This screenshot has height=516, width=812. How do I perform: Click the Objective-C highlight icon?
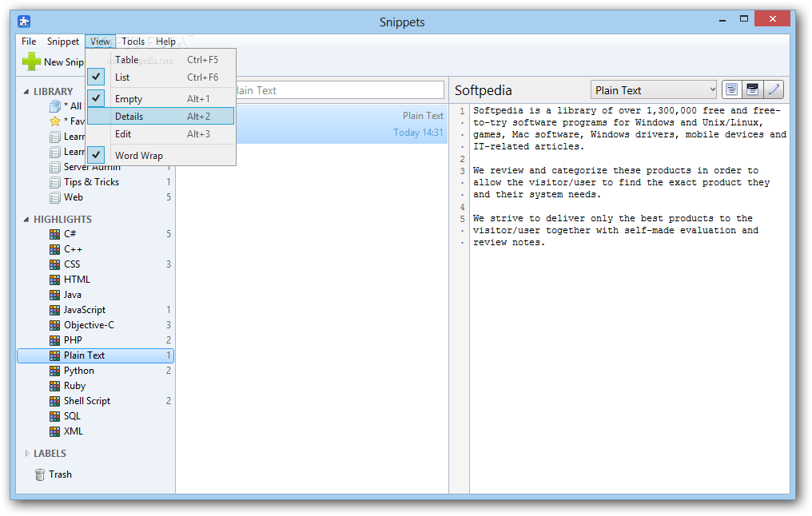(x=54, y=325)
